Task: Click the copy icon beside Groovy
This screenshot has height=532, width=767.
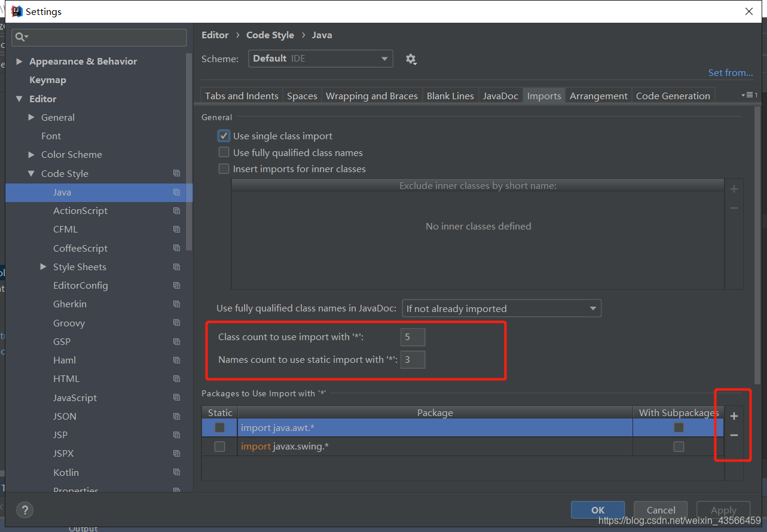Action: coord(176,323)
